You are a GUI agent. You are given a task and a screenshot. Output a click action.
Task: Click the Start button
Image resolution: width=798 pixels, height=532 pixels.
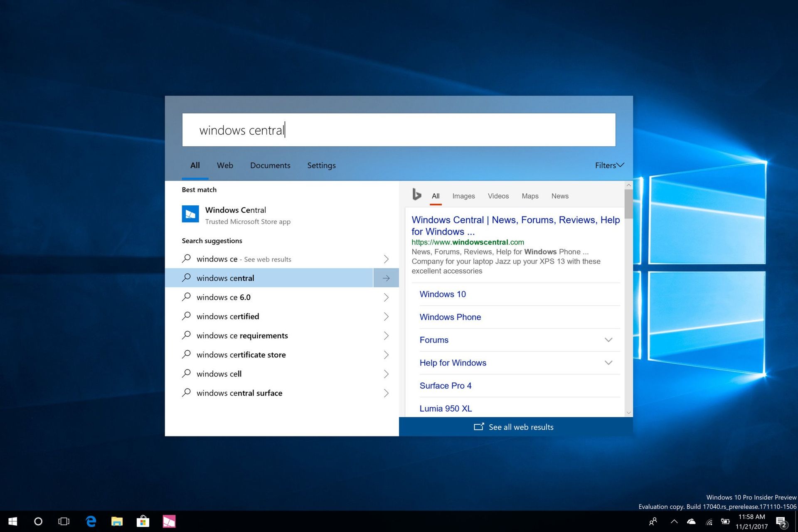12,521
